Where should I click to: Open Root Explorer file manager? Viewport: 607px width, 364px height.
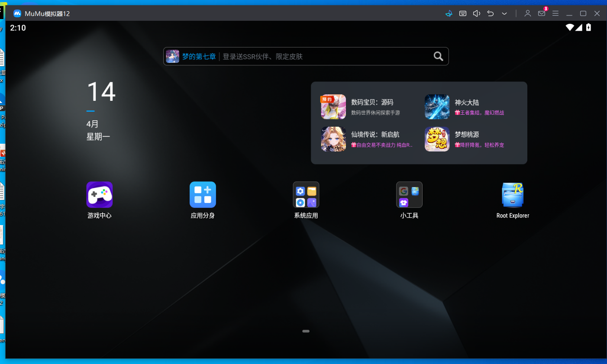[513, 195]
